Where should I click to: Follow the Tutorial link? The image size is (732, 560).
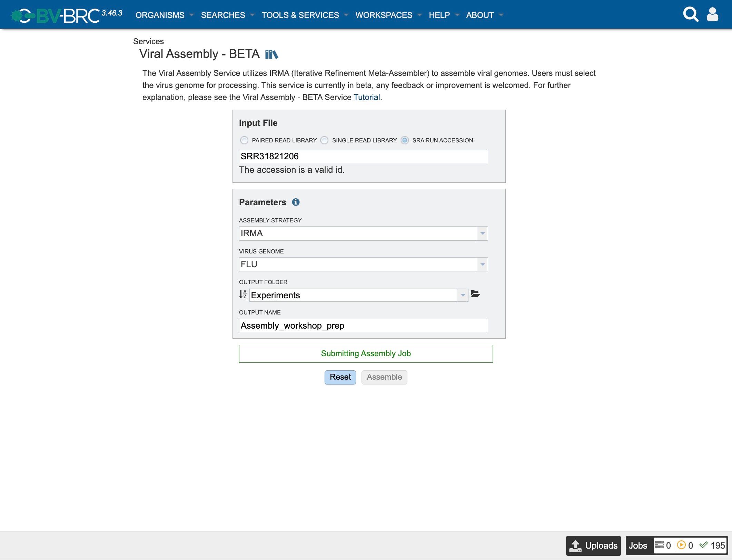pos(366,97)
